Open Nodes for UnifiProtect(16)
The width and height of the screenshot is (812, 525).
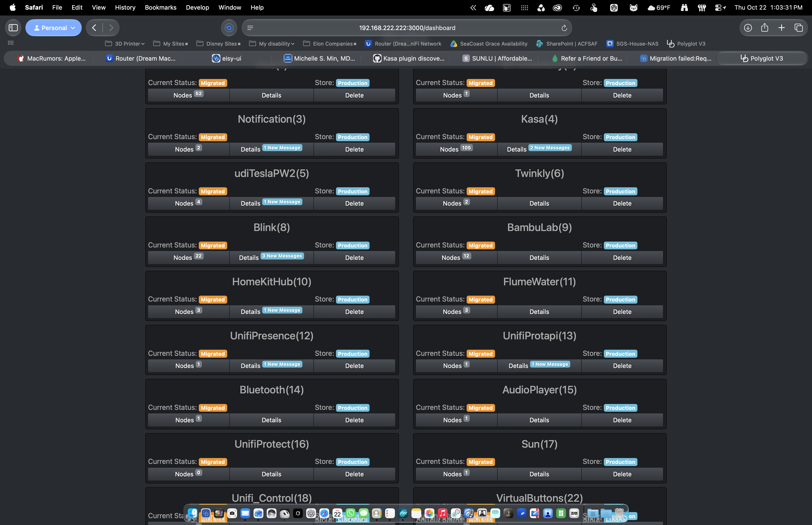188,474
